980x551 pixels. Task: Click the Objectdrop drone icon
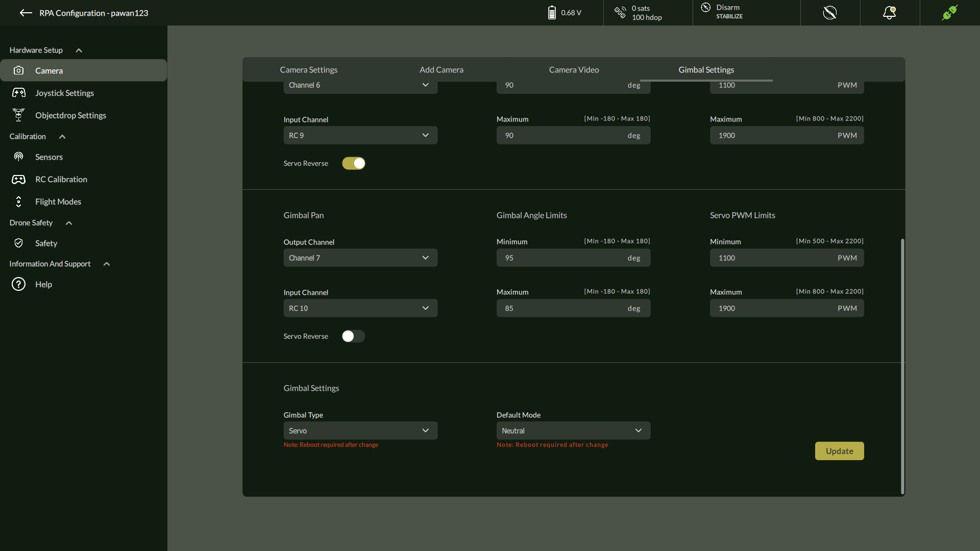coord(18,115)
